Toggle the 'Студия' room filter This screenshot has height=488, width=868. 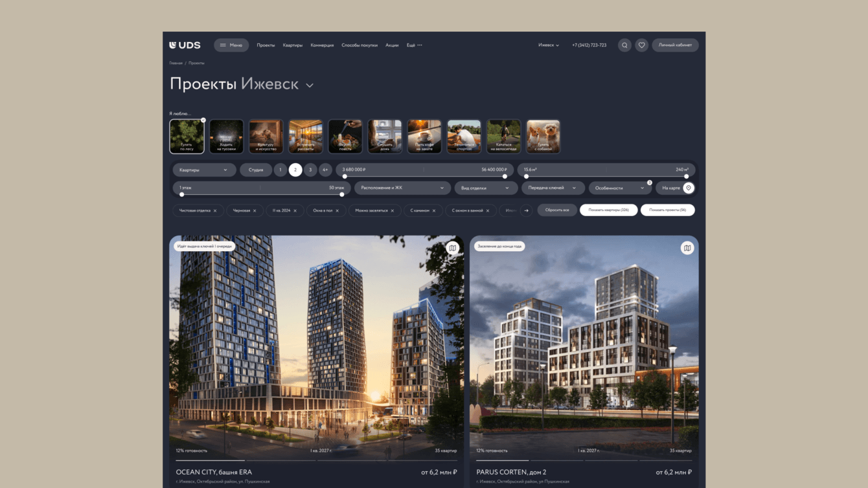pos(256,170)
